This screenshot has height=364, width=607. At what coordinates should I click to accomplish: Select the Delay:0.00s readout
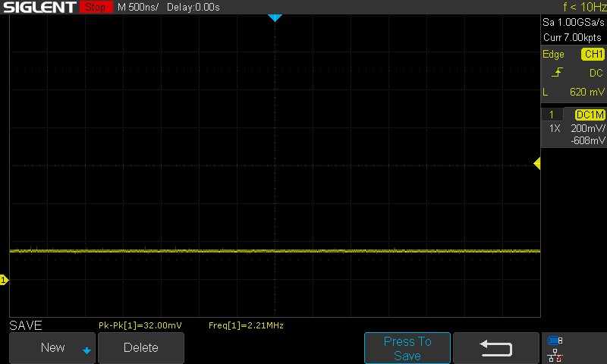[193, 7]
